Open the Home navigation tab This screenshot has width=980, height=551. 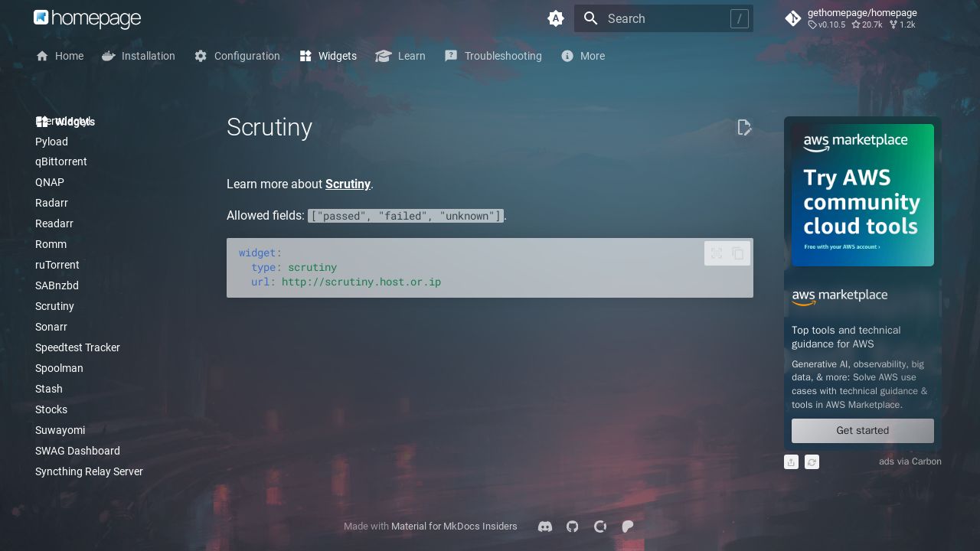point(60,56)
